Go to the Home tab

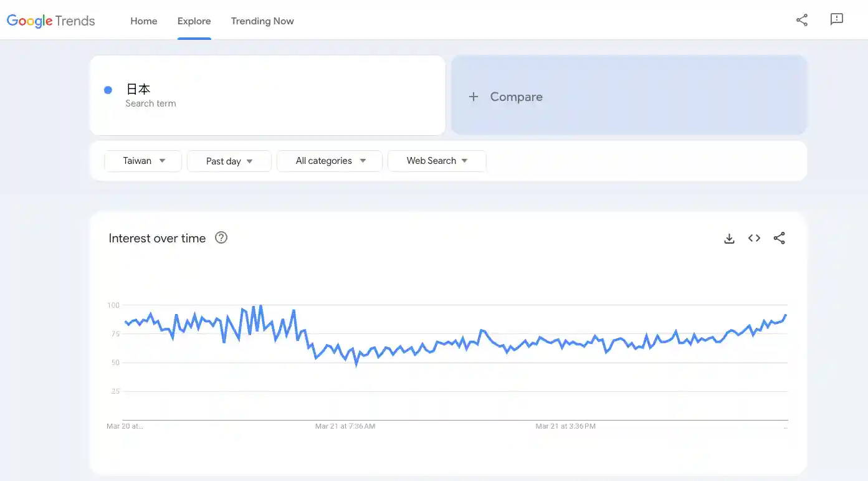click(143, 21)
